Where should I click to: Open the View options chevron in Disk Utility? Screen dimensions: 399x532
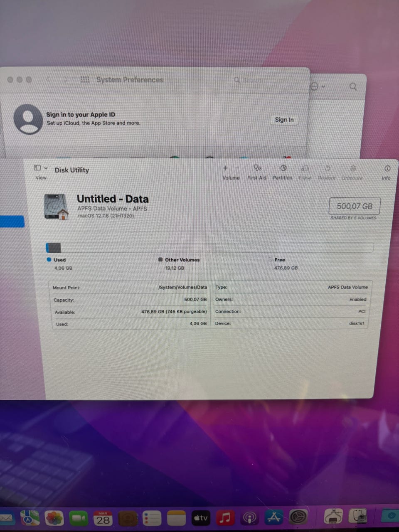point(46,168)
